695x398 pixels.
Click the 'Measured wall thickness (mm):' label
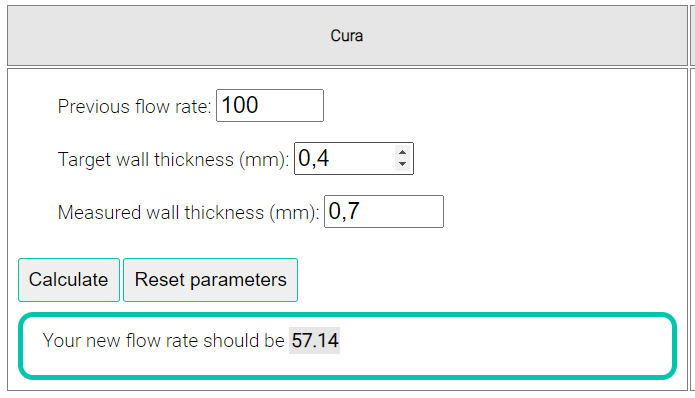click(x=188, y=213)
